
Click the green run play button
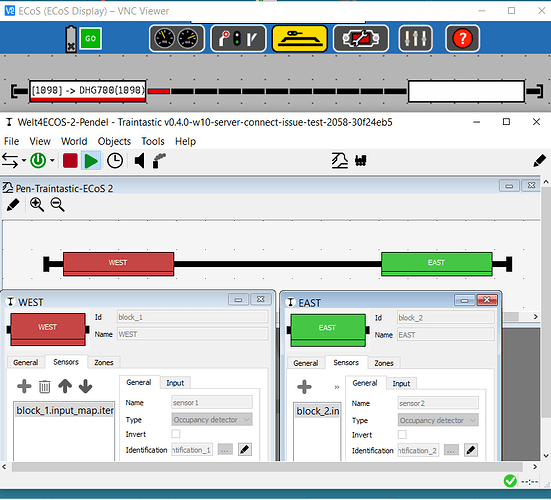(91, 161)
